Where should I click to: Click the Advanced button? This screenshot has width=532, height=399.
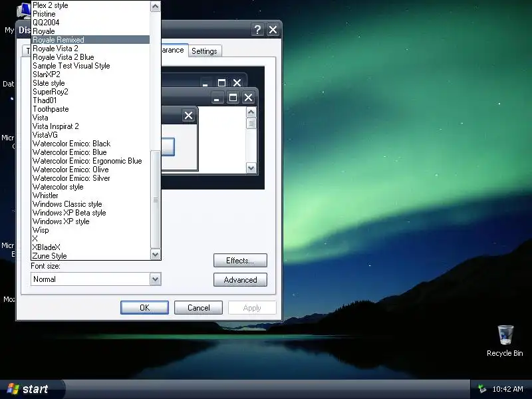click(240, 280)
